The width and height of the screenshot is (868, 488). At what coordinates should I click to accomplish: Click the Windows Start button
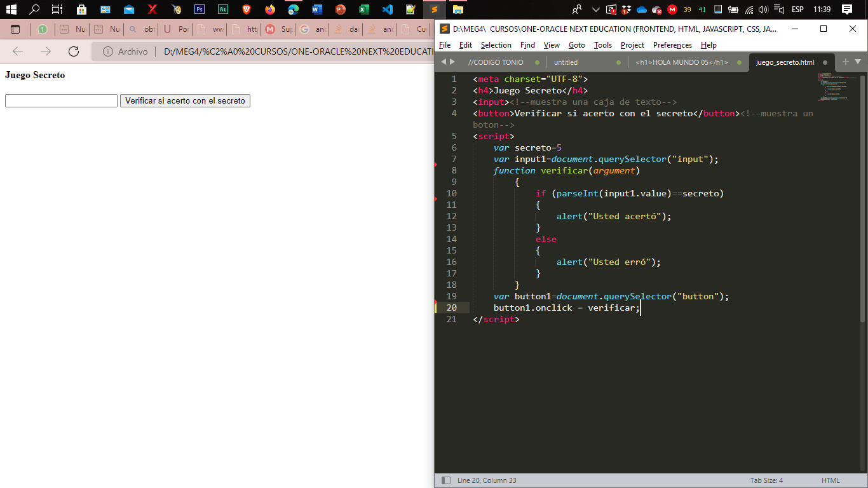11,10
